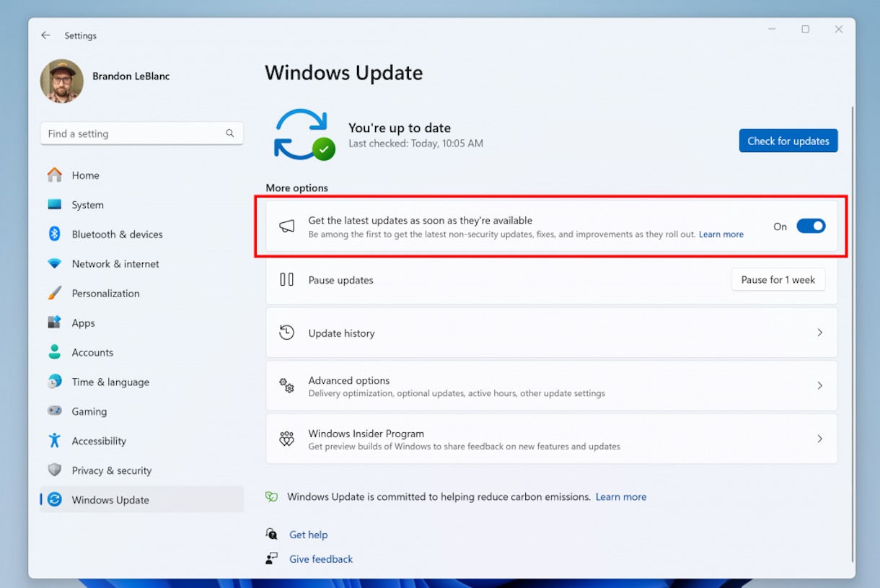Turn off get latest updates toggle
Screen dimensions: 880x588
pos(811,226)
